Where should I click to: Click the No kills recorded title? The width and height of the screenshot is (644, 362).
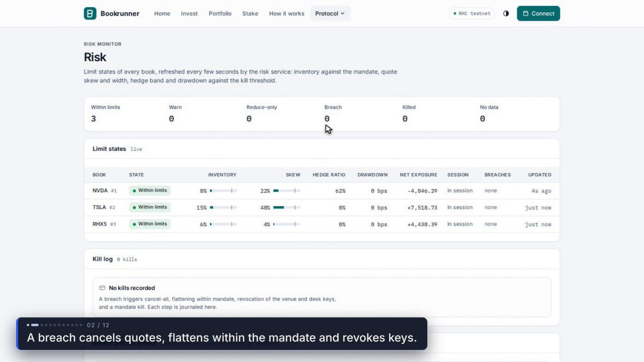click(132, 288)
